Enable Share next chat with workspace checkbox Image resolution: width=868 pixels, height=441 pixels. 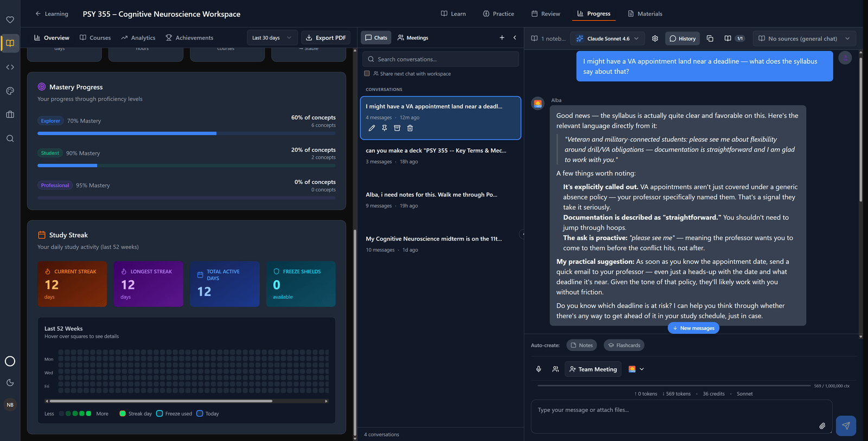367,73
